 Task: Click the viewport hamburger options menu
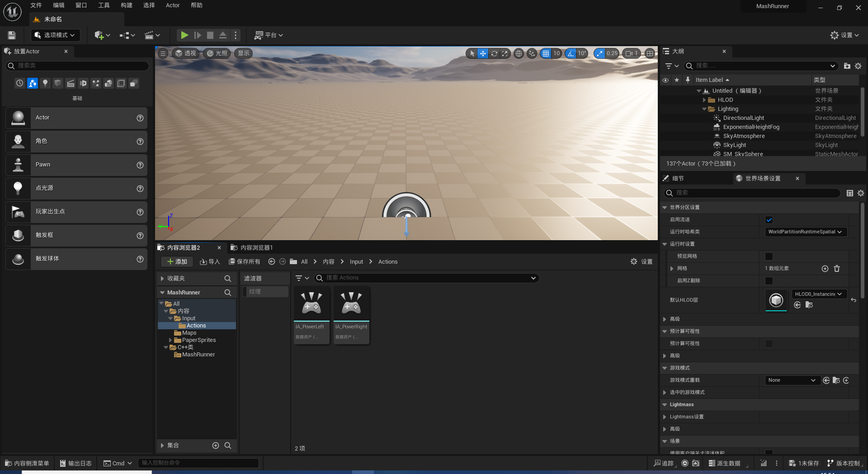coord(163,53)
